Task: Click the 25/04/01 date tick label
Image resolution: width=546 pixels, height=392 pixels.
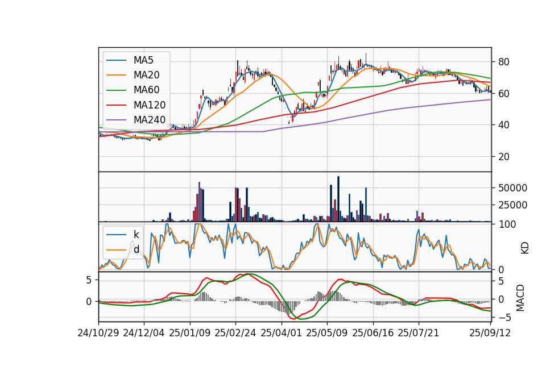Action: click(282, 333)
